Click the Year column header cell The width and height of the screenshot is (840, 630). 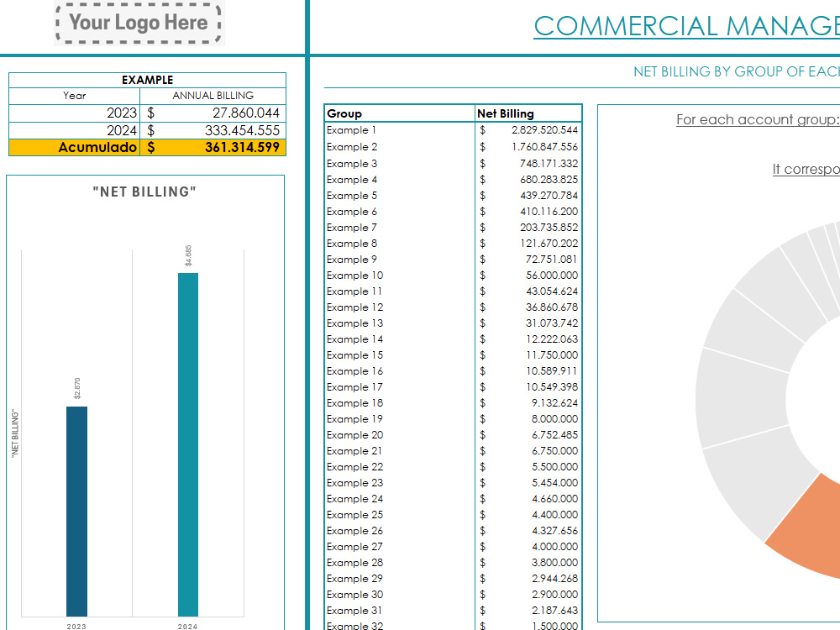coord(75,96)
